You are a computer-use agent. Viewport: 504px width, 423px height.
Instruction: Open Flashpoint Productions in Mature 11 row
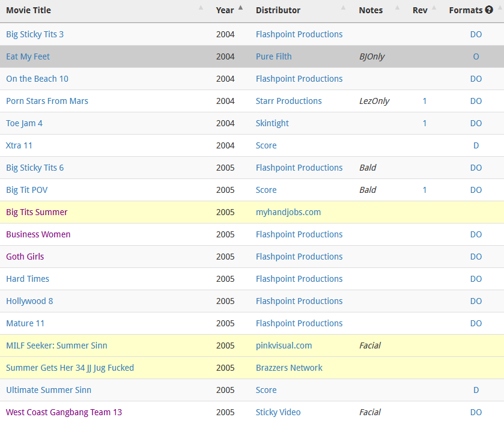click(x=299, y=323)
